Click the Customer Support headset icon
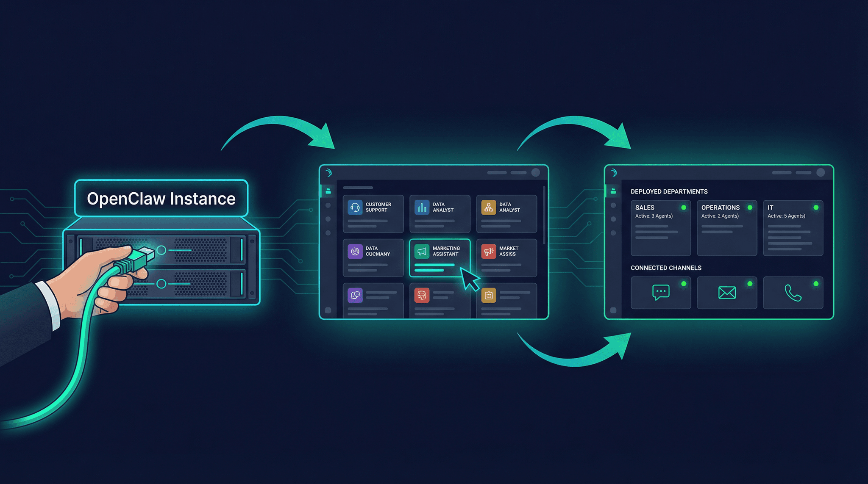 355,207
